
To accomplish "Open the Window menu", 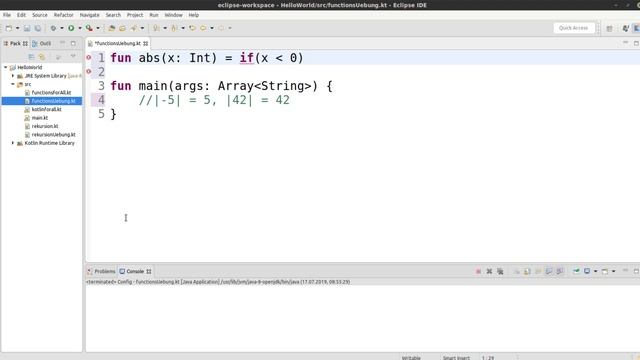I will [x=173, y=15].
